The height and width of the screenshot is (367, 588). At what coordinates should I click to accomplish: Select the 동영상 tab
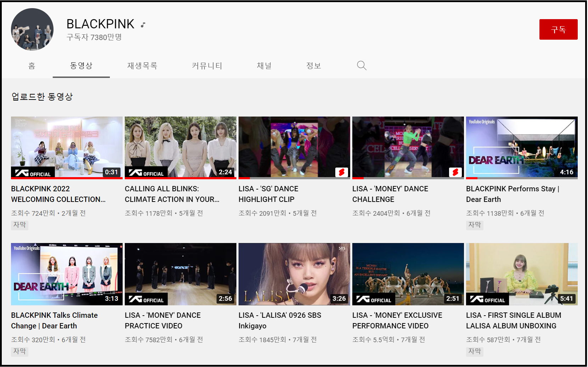tap(81, 66)
